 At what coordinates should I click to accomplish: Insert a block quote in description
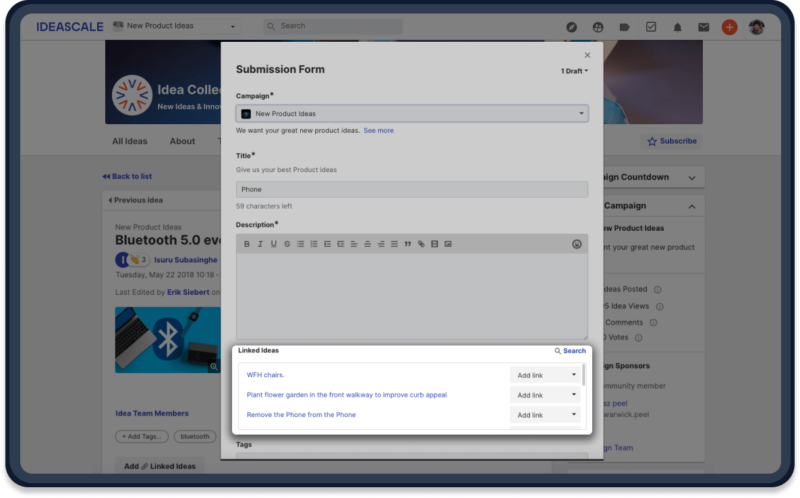tap(408, 244)
